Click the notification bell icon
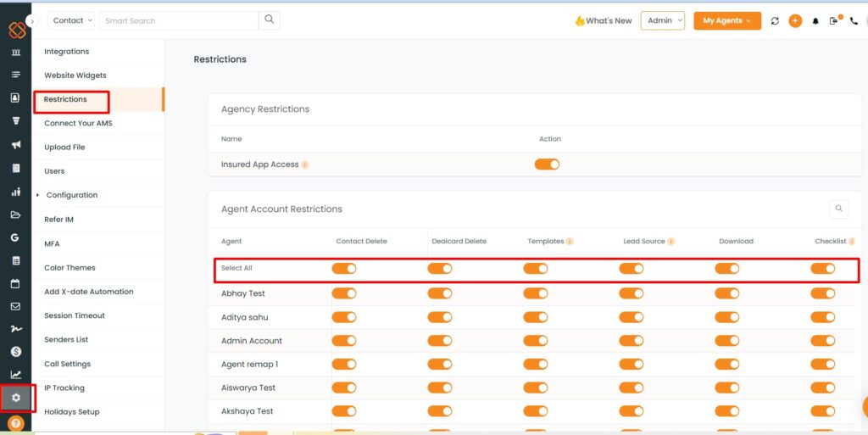 tap(815, 21)
